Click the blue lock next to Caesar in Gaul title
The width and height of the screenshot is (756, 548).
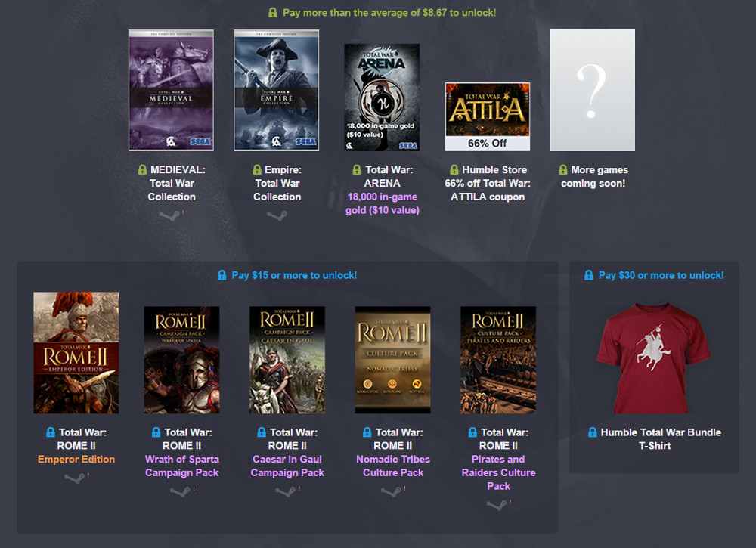(x=262, y=432)
